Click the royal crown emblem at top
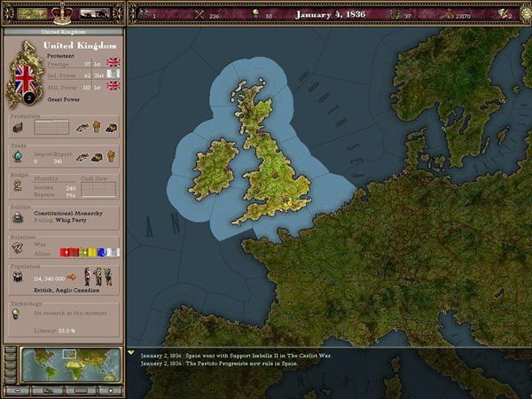 point(62,12)
